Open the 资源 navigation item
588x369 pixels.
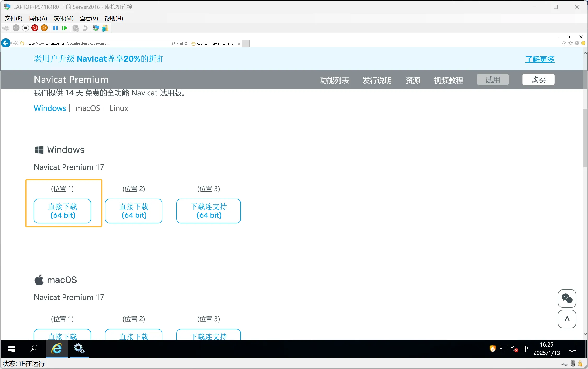coord(413,80)
